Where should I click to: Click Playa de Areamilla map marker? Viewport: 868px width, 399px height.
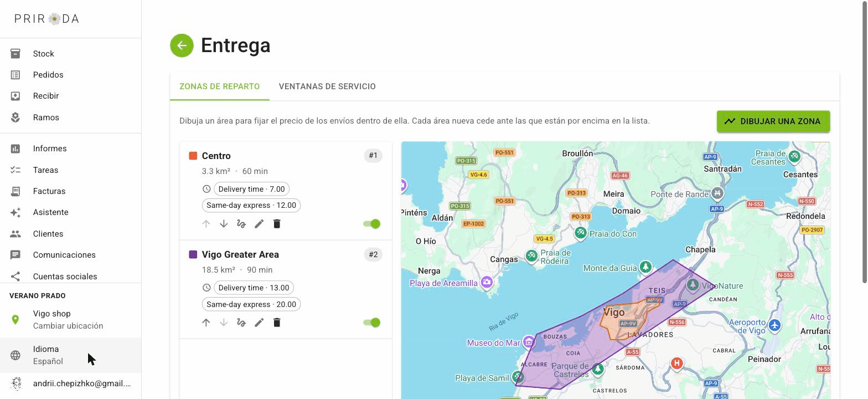point(487,282)
